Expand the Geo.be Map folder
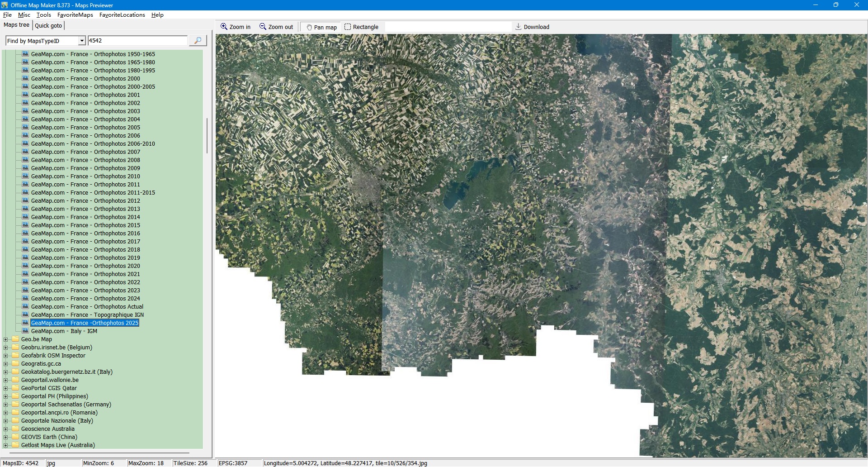868x467 pixels. pos(6,339)
